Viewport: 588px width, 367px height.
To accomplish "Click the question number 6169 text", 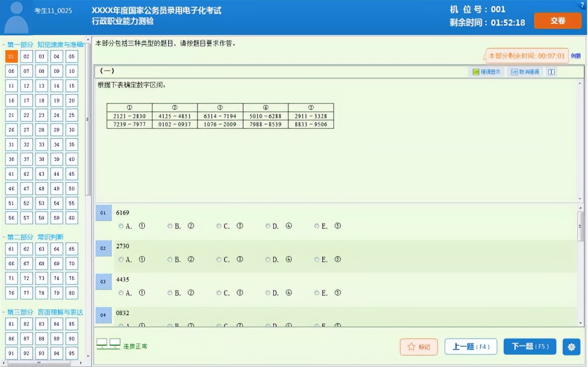I will [123, 212].
